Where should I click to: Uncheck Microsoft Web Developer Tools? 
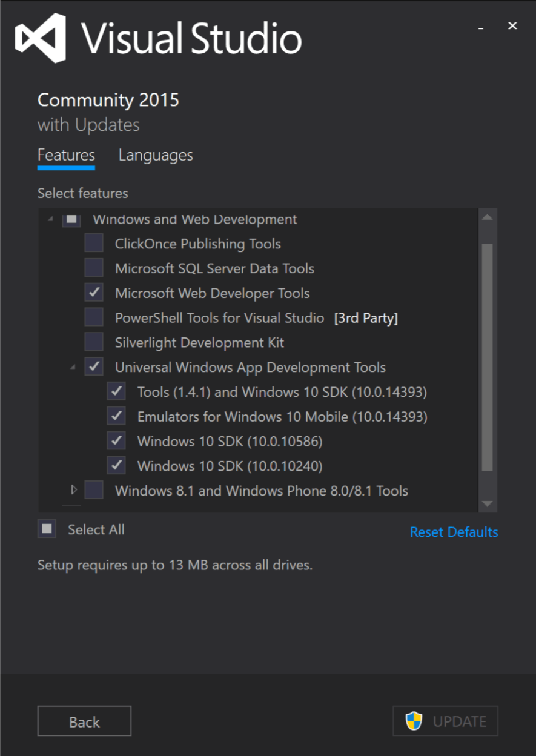94,293
